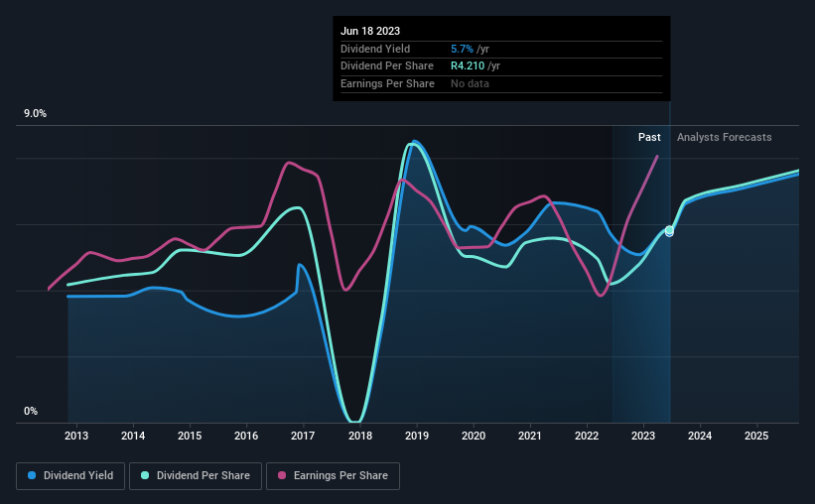815x504 pixels.
Task: Click the Dividend Yield row label in tooltip
Action: pyautogui.click(x=375, y=49)
